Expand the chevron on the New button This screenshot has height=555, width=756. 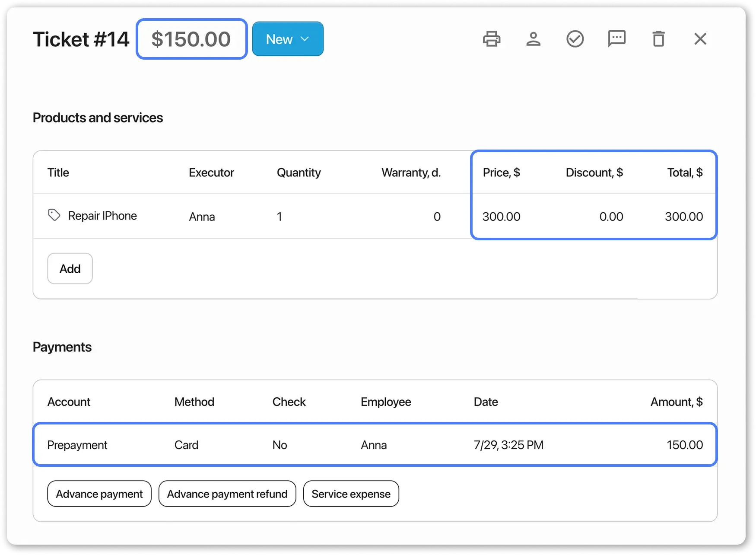(x=305, y=39)
